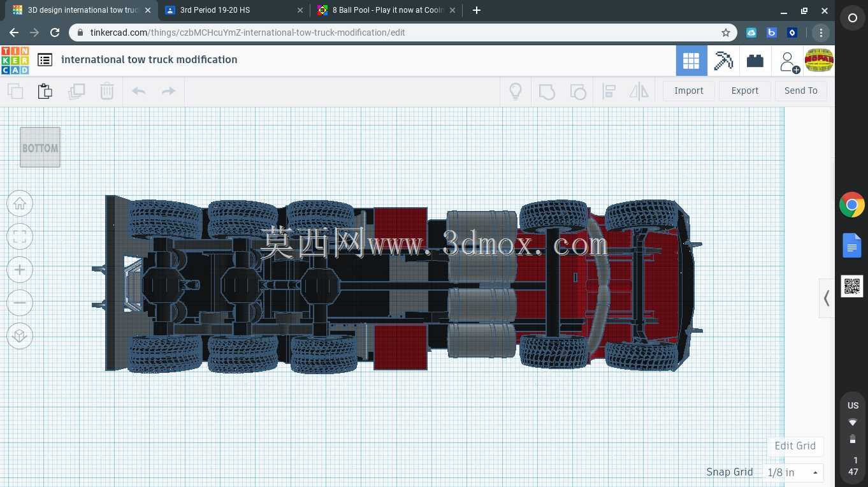The image size is (868, 487).
Task: Click the tinkercad.com address bar URL
Action: pyautogui.click(x=247, y=33)
